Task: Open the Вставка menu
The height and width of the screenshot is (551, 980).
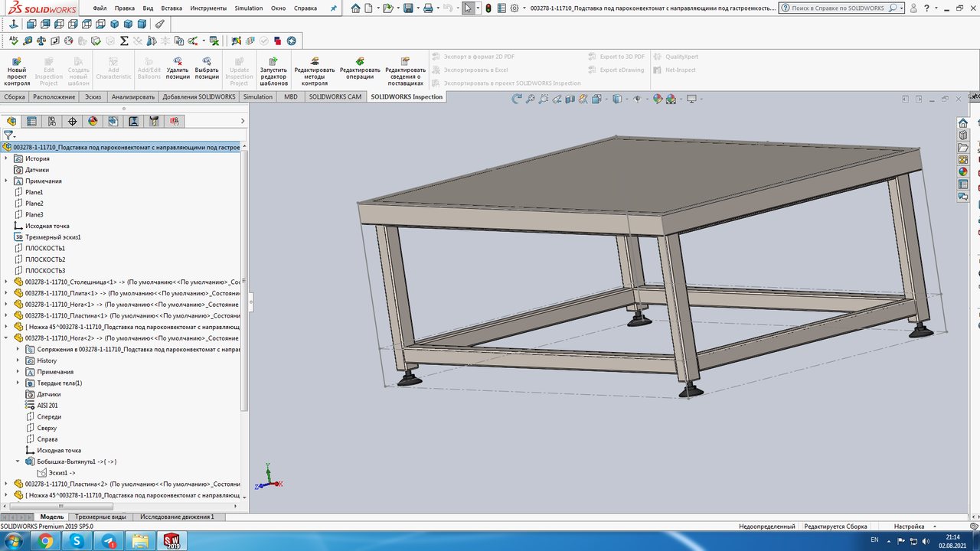Action: (x=172, y=8)
